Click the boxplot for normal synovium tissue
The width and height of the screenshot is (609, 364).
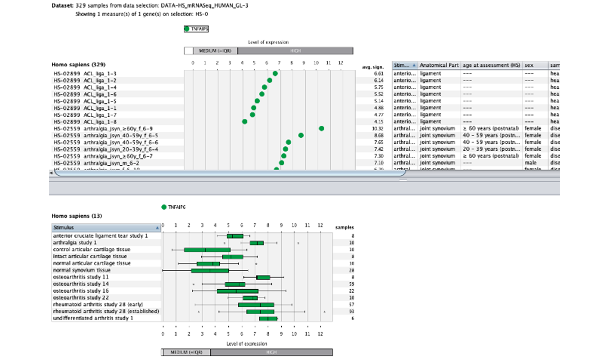tap(210, 270)
